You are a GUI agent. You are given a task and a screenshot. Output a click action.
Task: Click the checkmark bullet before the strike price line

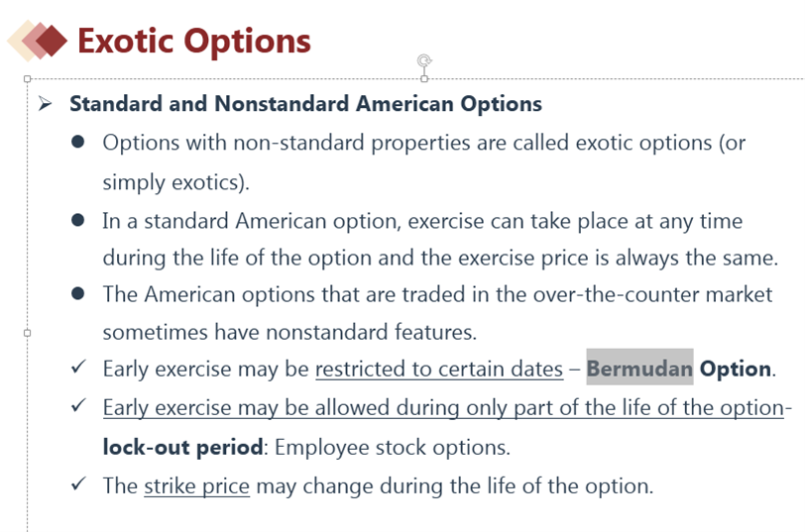tap(78, 485)
